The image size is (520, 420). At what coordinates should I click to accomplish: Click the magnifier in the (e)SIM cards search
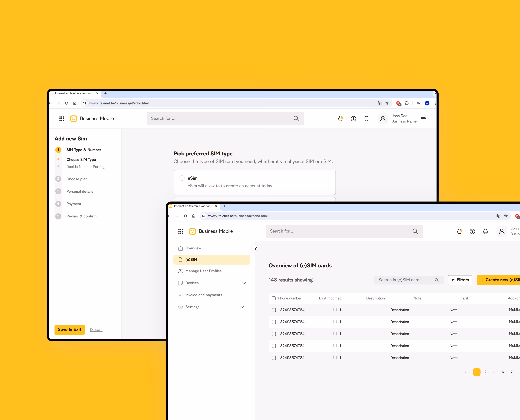(437, 280)
